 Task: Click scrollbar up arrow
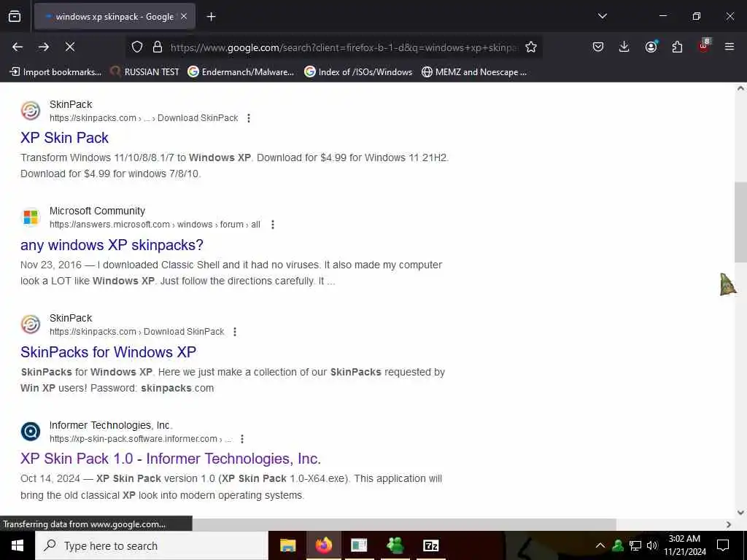point(740,88)
